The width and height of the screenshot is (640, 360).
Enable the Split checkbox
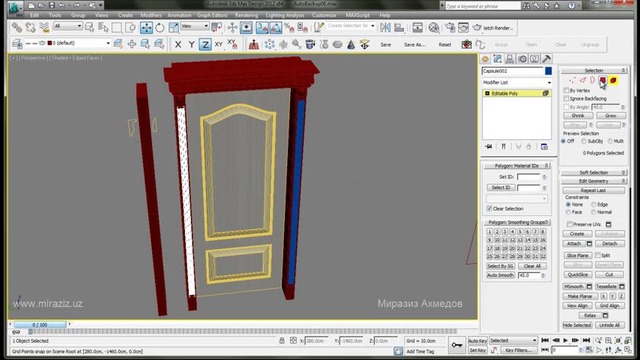pos(597,255)
